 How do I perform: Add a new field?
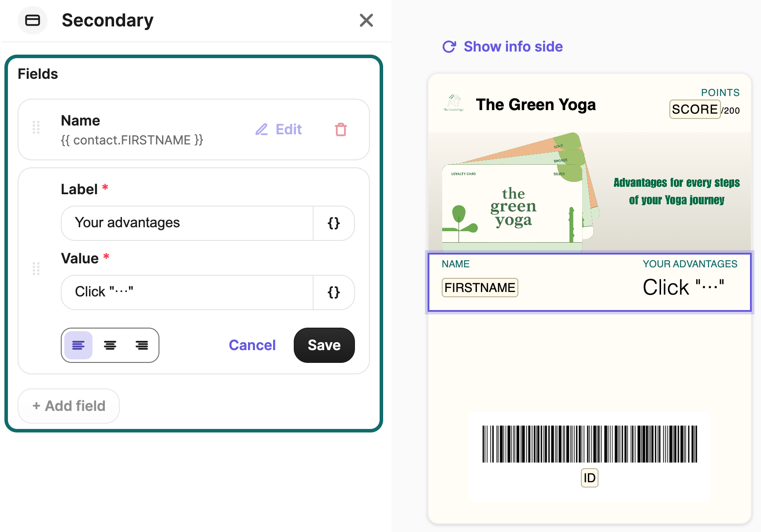click(69, 406)
